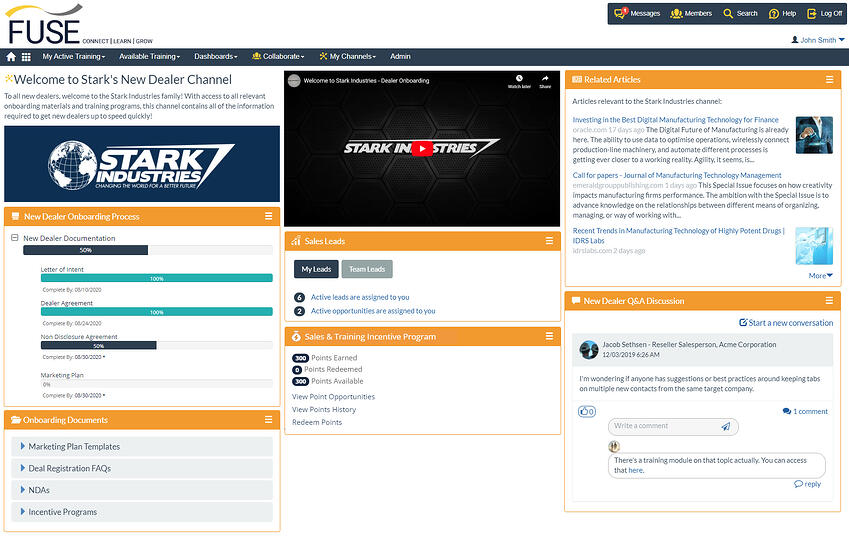
Task: Open Investing in Best Digital Manufacturing article
Action: (x=675, y=120)
